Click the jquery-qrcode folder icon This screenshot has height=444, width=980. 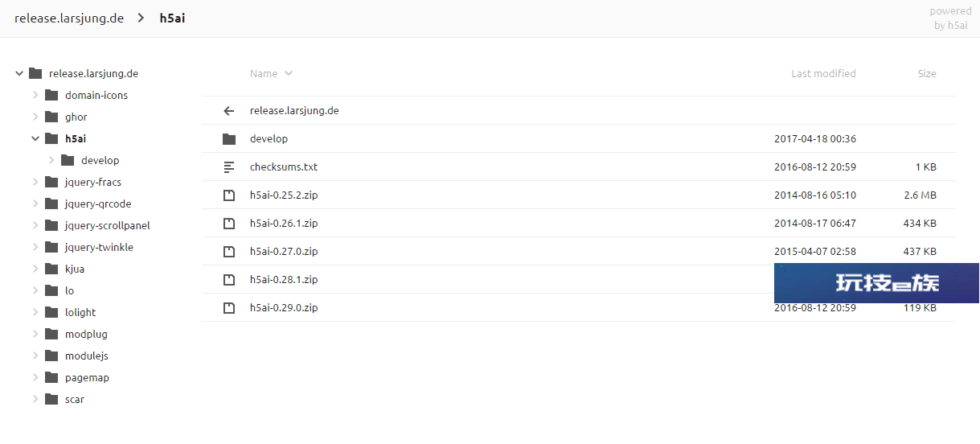click(x=51, y=203)
